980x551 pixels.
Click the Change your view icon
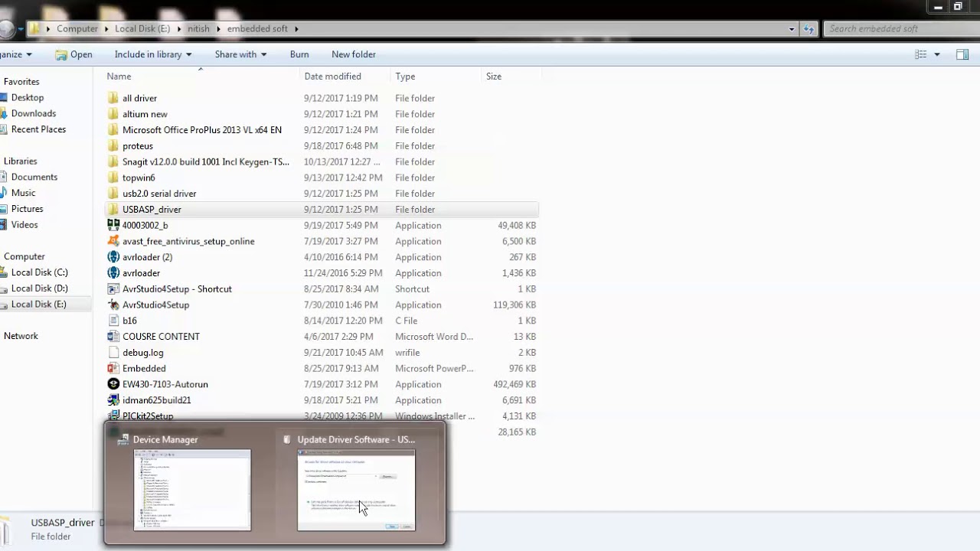point(921,54)
